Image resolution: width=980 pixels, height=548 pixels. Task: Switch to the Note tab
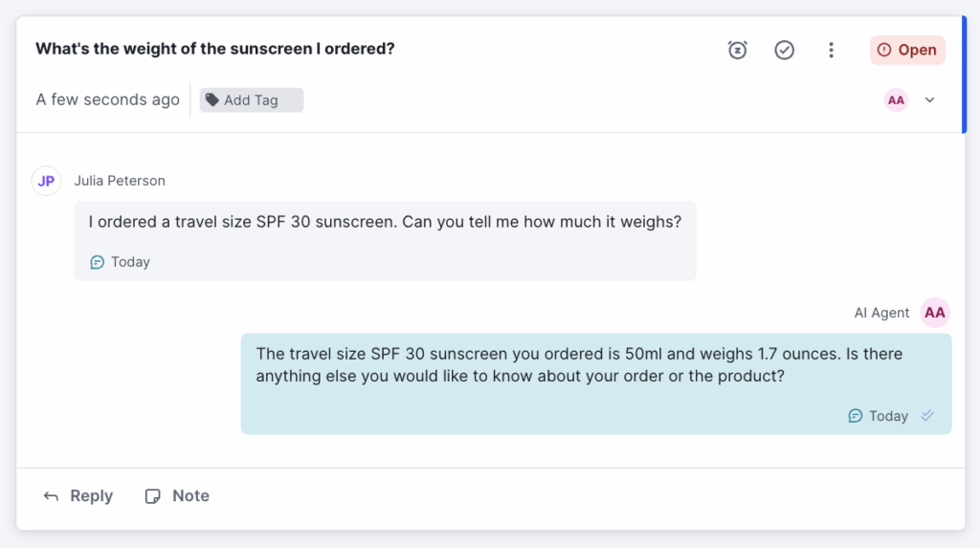pos(177,495)
